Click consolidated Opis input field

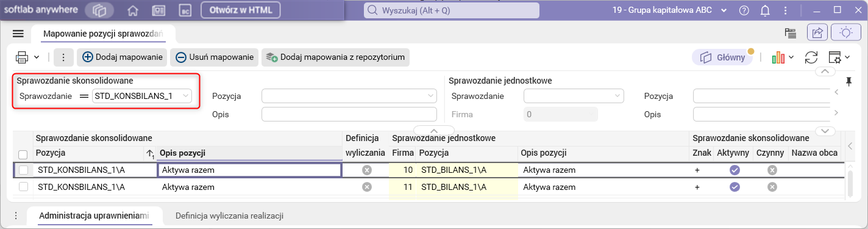[x=349, y=114]
